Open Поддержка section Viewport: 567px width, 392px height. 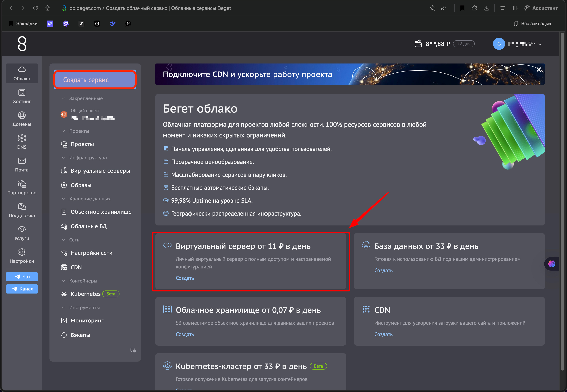[22, 210]
